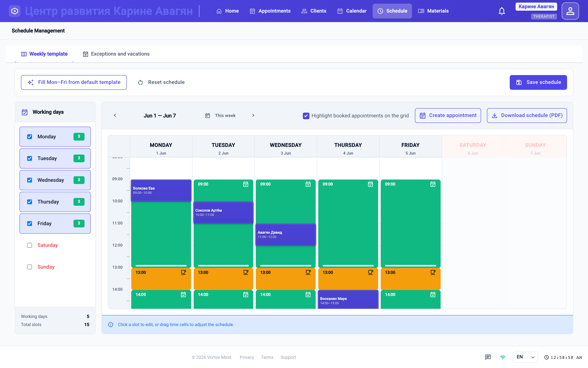Go to next week with right chevron
Image resolution: width=588 pixels, height=368 pixels.
pos(253,115)
